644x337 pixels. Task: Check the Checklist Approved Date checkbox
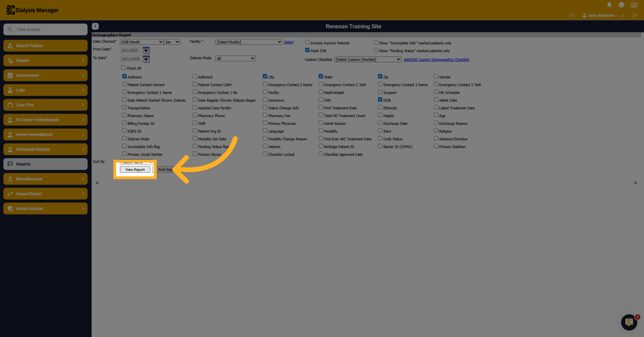pos(321,154)
